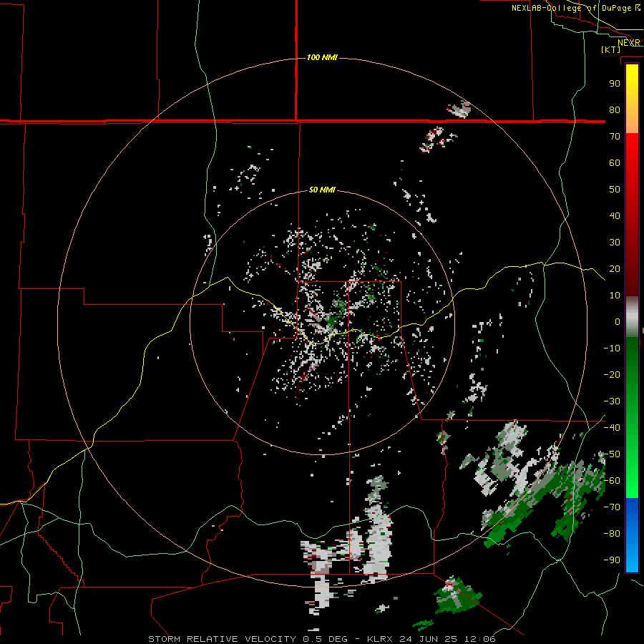Select the -60 value on the velocity scale
The width and height of the screenshot is (644, 644).
612,481
